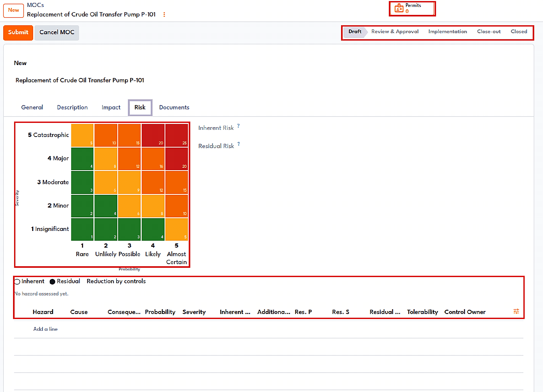Add a line to the hazard table

[45, 329]
